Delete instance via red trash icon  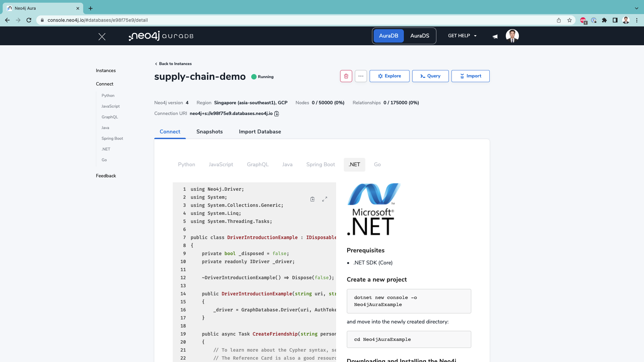tap(346, 76)
